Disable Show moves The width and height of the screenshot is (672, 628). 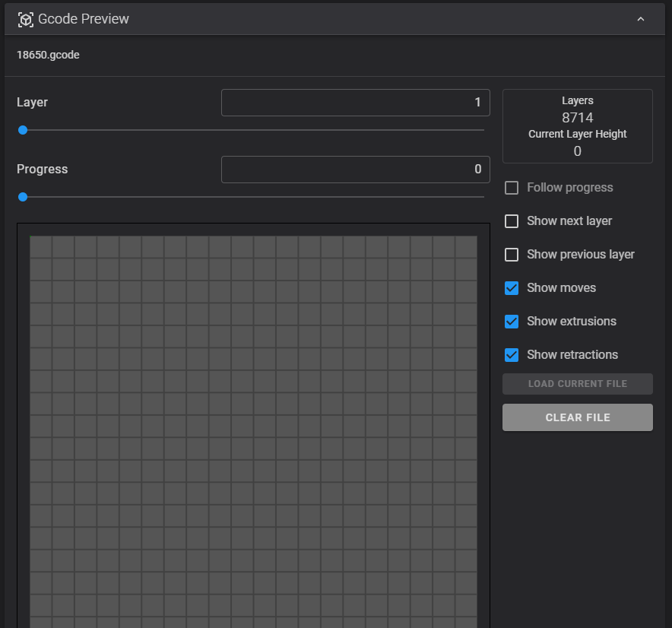[x=511, y=288]
